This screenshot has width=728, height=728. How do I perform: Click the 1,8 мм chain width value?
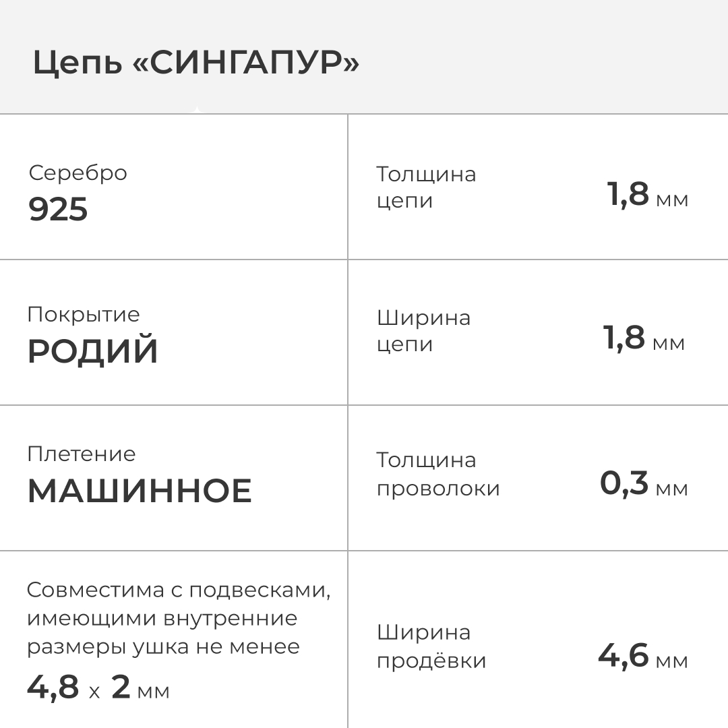point(644,338)
